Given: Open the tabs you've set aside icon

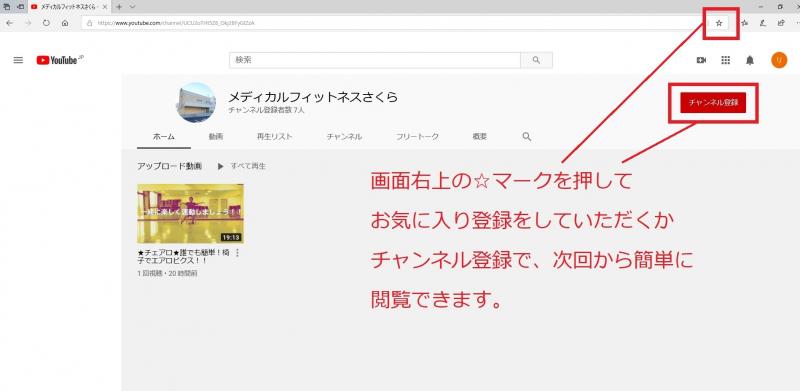Looking at the screenshot, I should [x=7, y=7].
